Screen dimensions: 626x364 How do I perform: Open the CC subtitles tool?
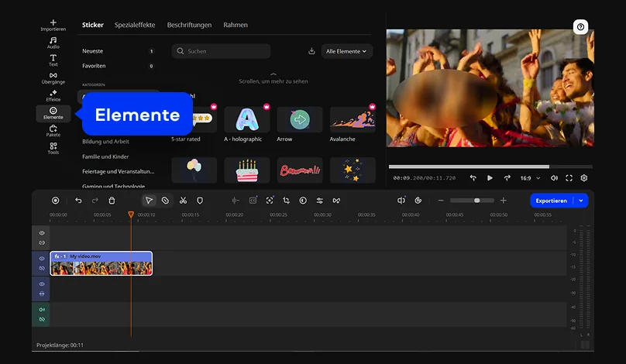pyautogui.click(x=253, y=201)
